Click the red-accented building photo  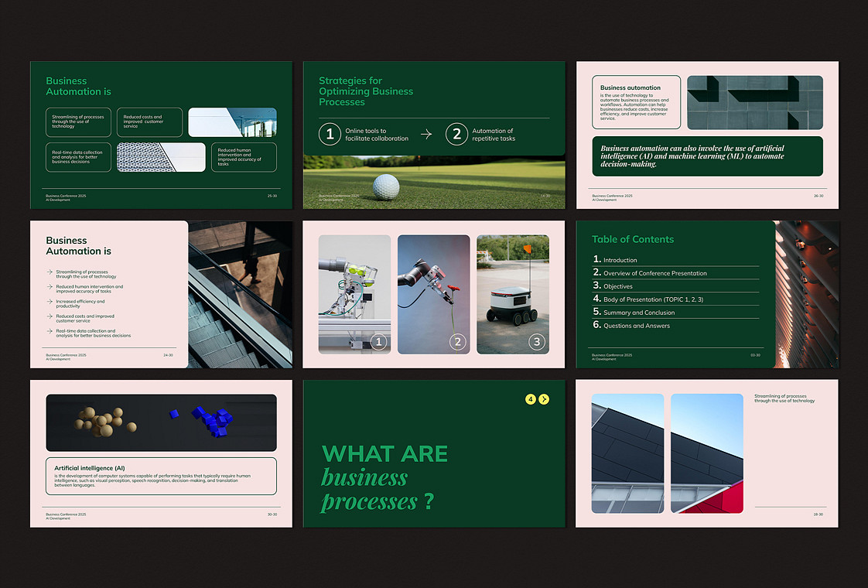tap(706, 453)
